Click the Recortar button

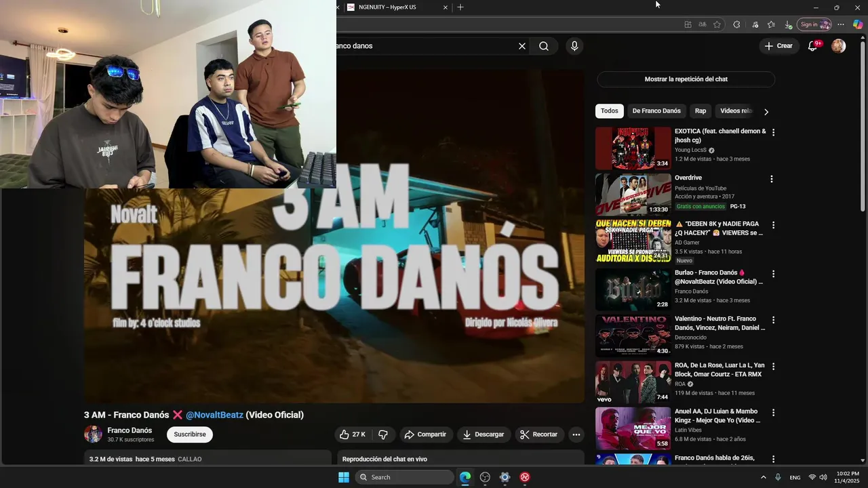(540, 434)
